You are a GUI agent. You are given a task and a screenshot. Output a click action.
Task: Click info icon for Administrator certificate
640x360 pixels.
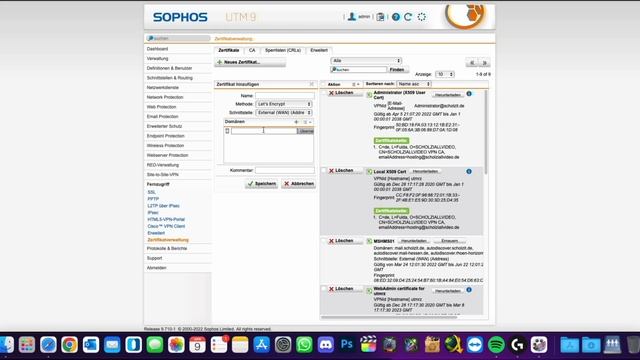pos(469,94)
